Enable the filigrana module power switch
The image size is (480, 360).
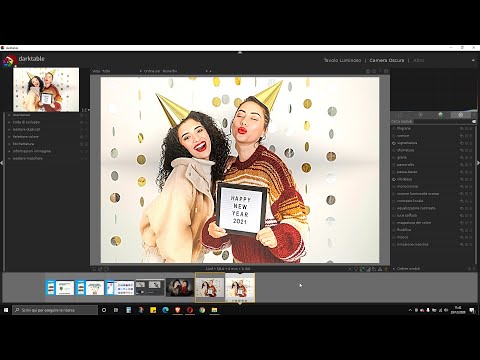pos(394,128)
